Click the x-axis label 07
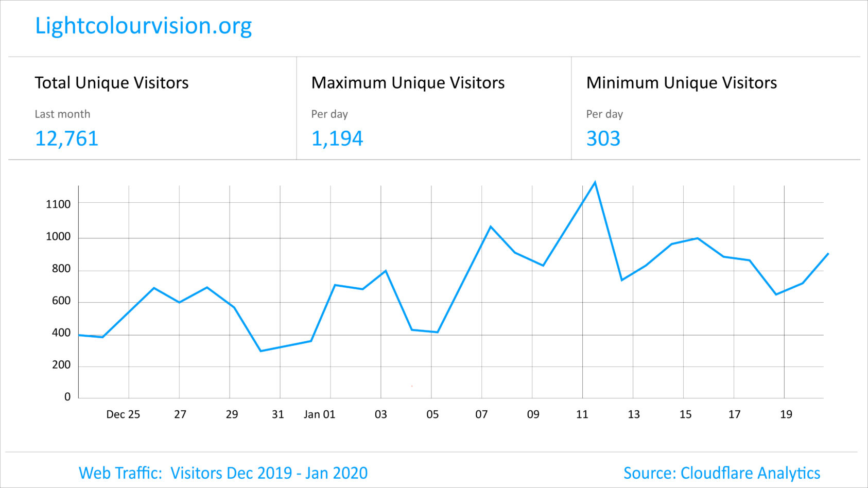The width and height of the screenshot is (868, 488). [x=481, y=414]
